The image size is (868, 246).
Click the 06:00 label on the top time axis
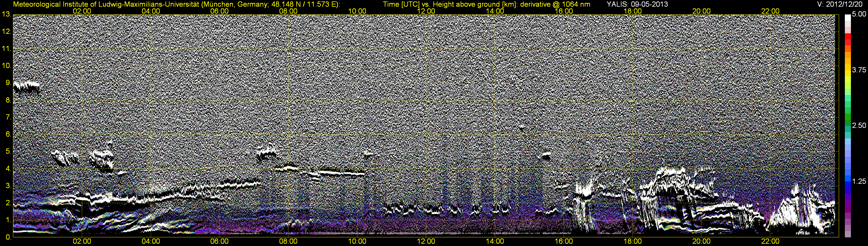pos(220,11)
